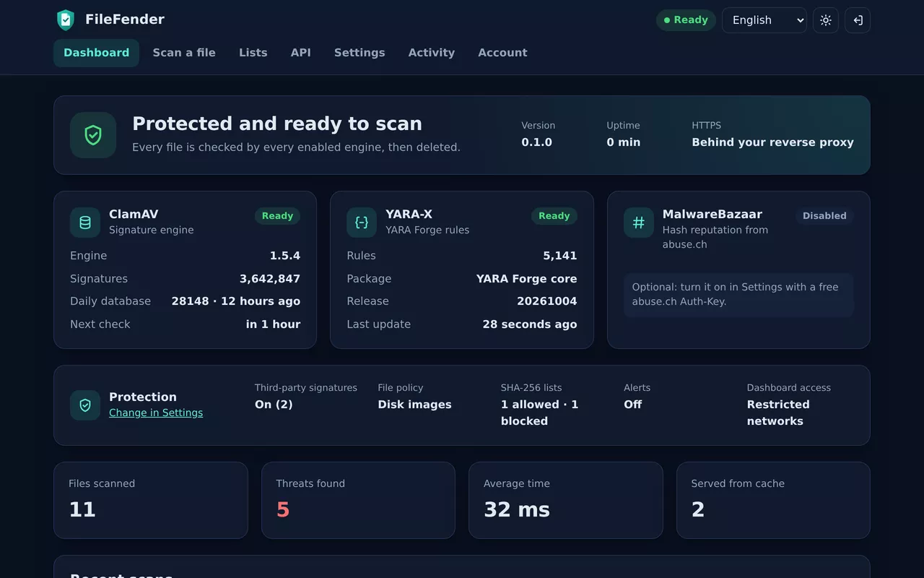The height and width of the screenshot is (578, 924).
Task: Click the Threats found count 5
Action: pyautogui.click(x=283, y=509)
